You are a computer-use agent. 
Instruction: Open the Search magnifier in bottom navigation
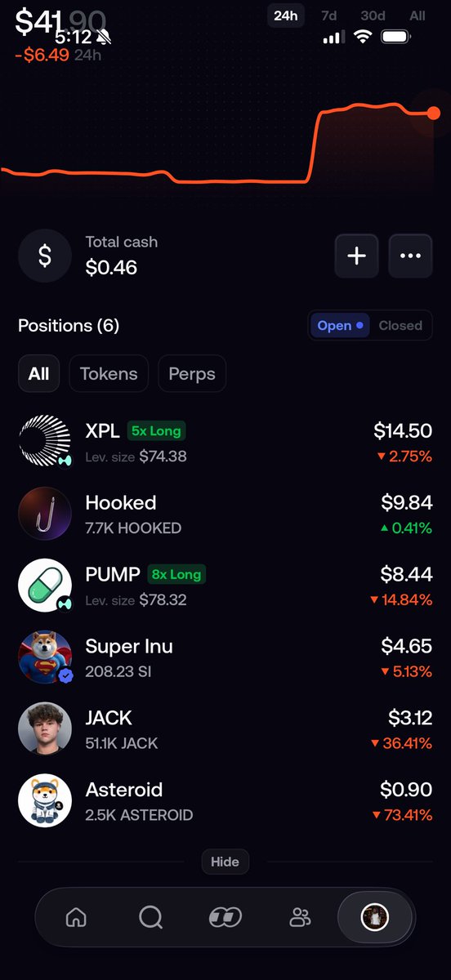(151, 917)
